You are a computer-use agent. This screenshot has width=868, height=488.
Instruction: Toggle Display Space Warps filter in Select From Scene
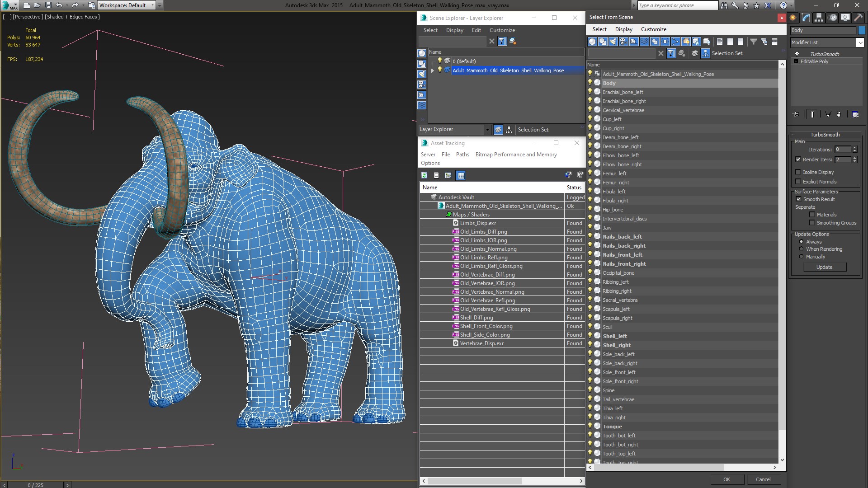click(644, 42)
